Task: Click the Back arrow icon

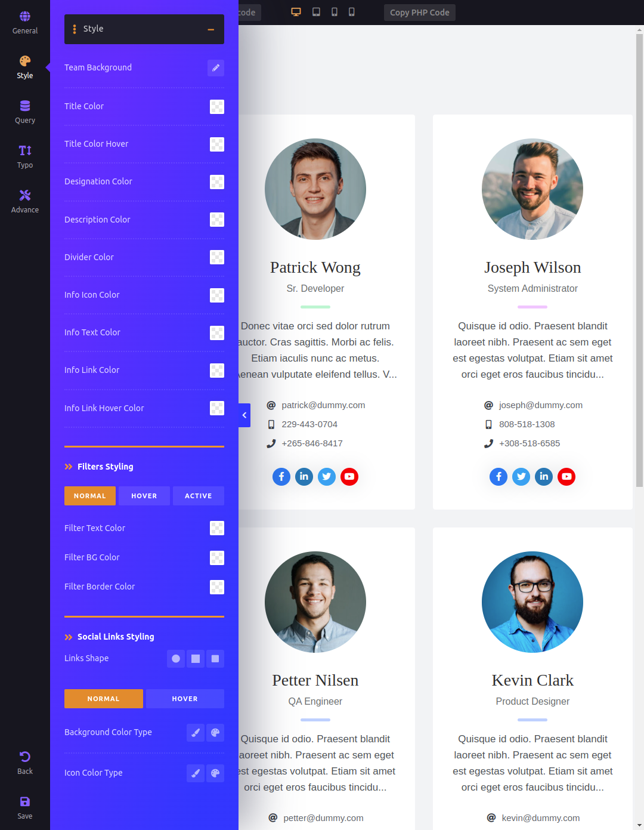Action: (x=25, y=763)
